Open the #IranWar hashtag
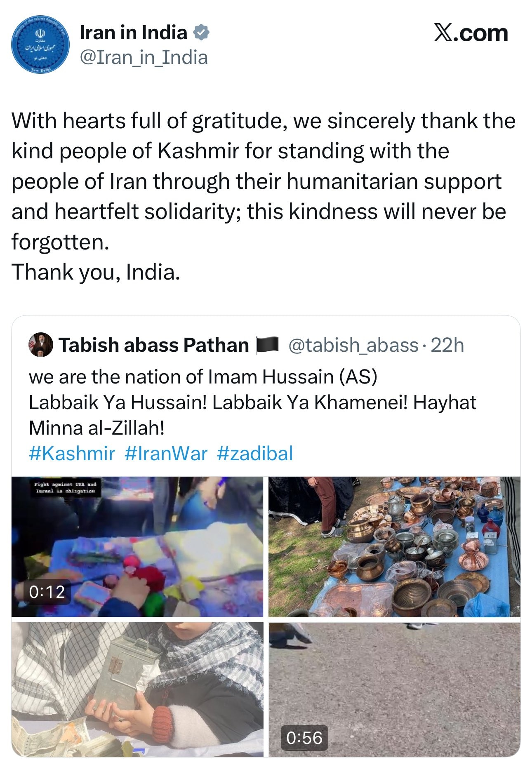The width and height of the screenshot is (532, 774). click(x=166, y=453)
